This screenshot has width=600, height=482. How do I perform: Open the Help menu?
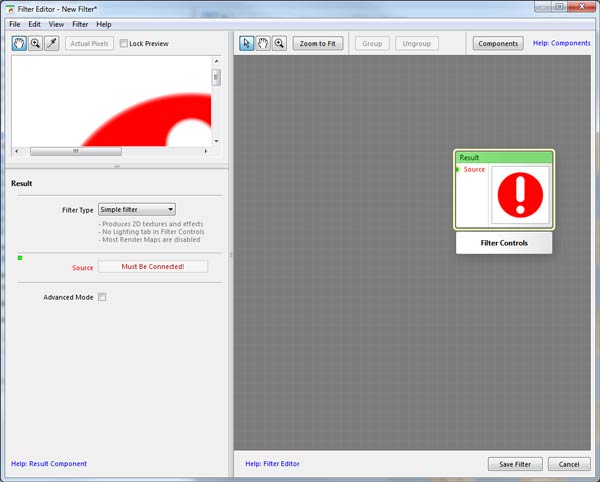(x=104, y=24)
